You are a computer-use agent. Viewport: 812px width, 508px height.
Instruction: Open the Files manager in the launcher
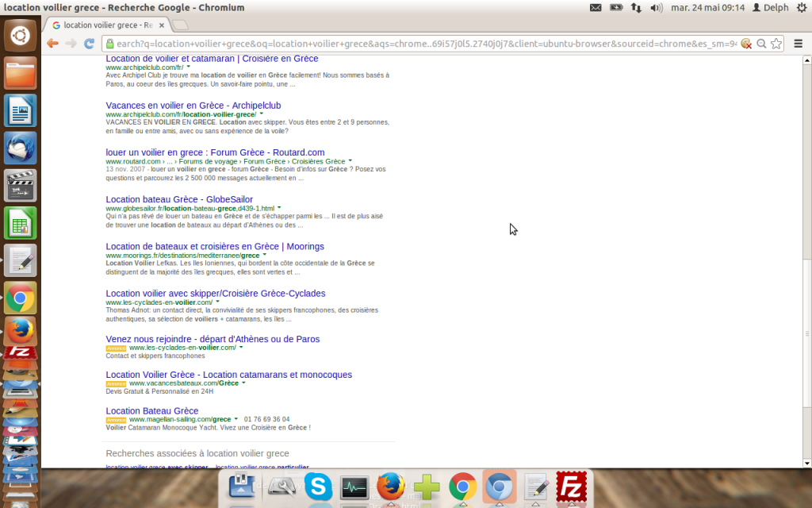pyautogui.click(x=20, y=73)
